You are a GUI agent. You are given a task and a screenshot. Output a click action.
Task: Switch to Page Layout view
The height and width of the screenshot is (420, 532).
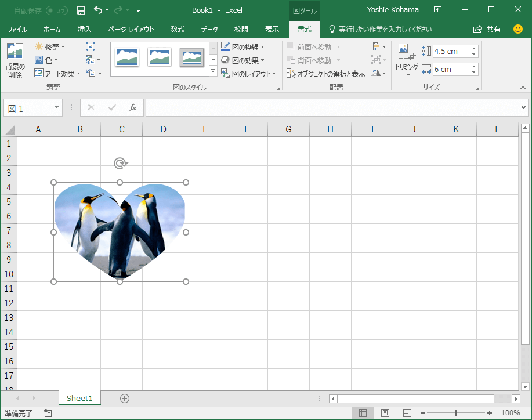pyautogui.click(x=385, y=413)
